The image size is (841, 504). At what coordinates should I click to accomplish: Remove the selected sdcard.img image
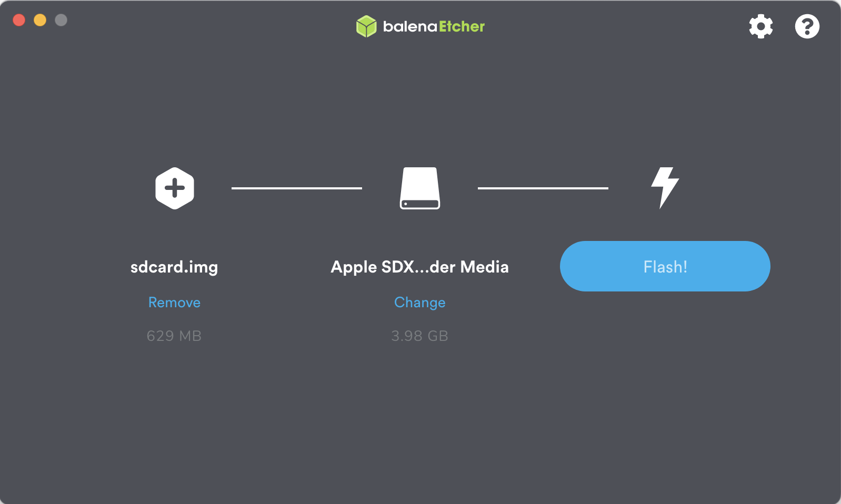(174, 303)
